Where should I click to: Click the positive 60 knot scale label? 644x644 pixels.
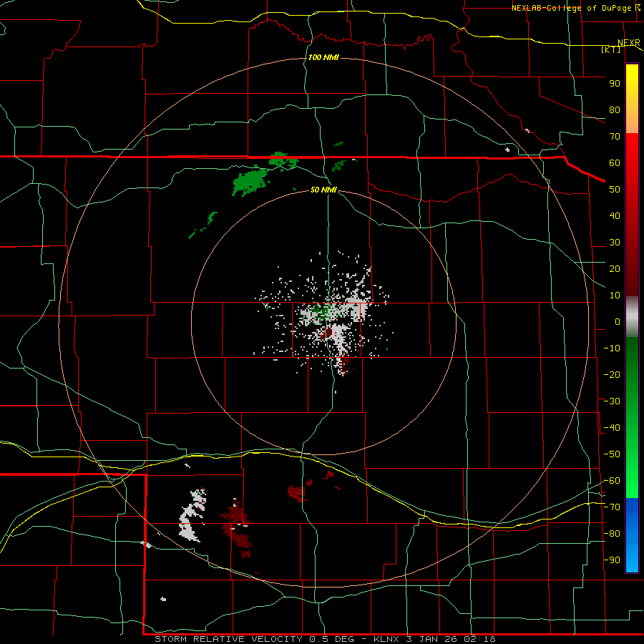coord(615,163)
